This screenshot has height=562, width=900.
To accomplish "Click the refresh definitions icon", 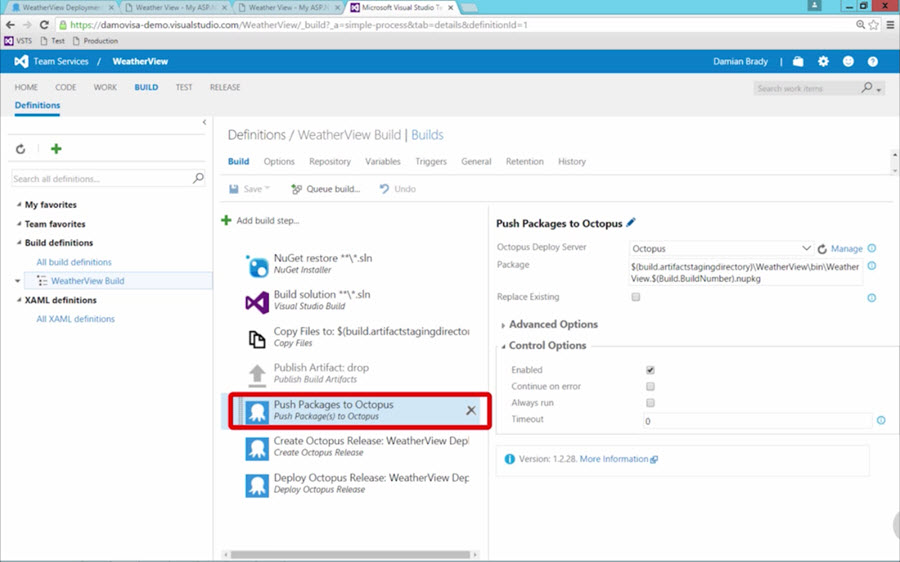I will click(x=21, y=149).
